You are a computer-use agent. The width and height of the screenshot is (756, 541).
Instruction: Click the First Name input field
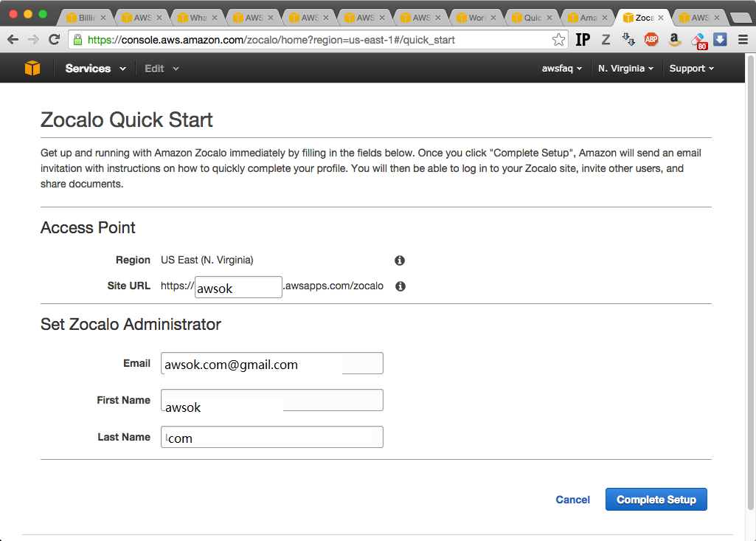(272, 400)
